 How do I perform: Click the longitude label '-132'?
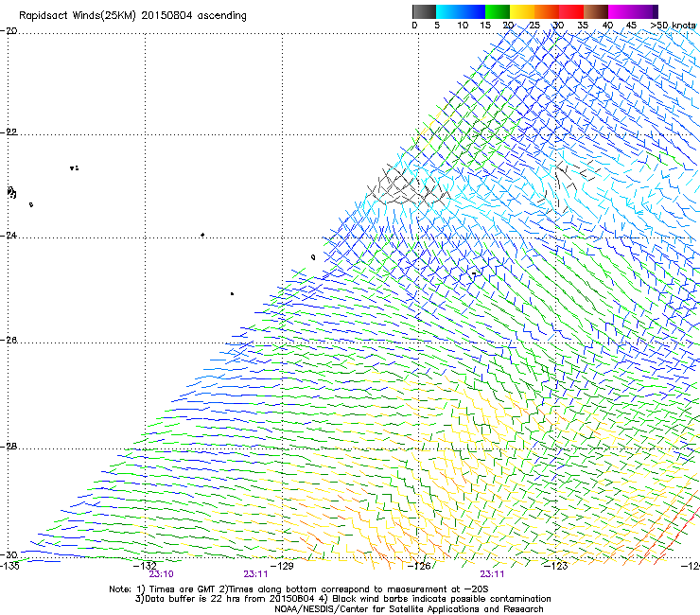[145, 566]
